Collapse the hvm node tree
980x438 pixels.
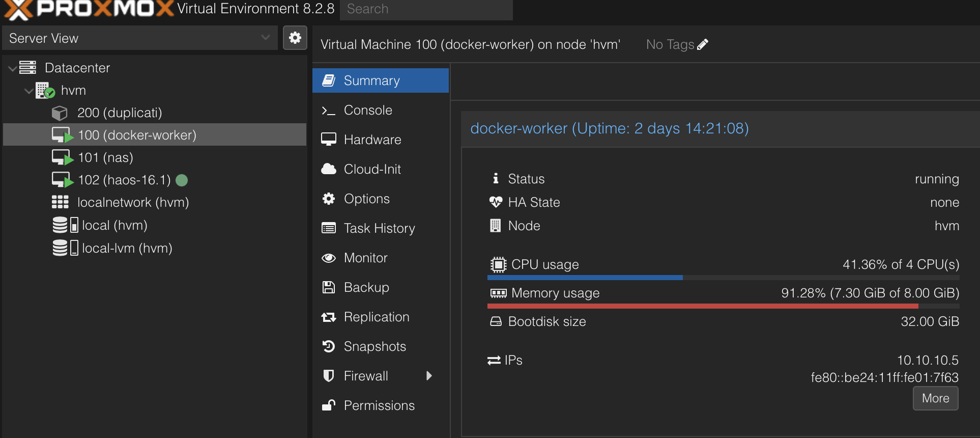tap(29, 91)
